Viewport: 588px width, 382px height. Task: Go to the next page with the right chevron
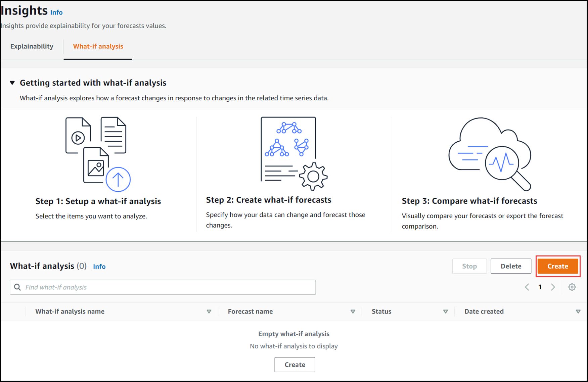pyautogui.click(x=553, y=287)
